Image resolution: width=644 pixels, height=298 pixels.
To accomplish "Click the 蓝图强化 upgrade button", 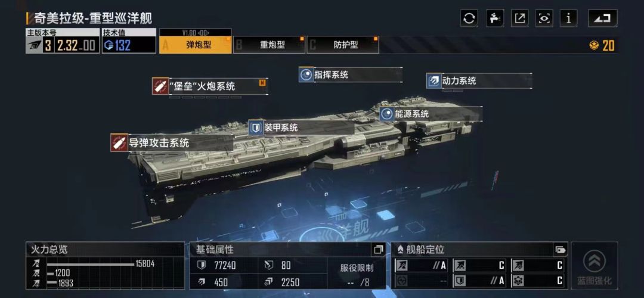I will tap(595, 266).
